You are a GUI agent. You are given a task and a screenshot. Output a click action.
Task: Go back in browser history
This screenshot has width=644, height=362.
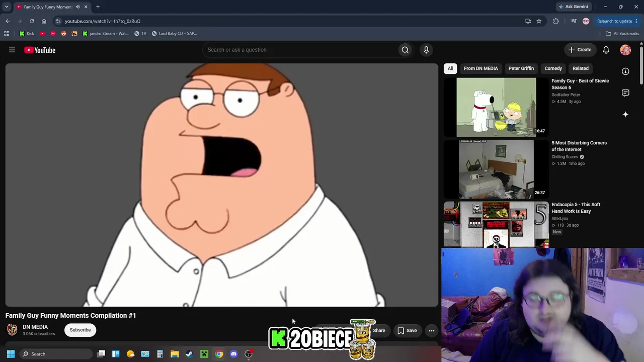tap(8, 21)
